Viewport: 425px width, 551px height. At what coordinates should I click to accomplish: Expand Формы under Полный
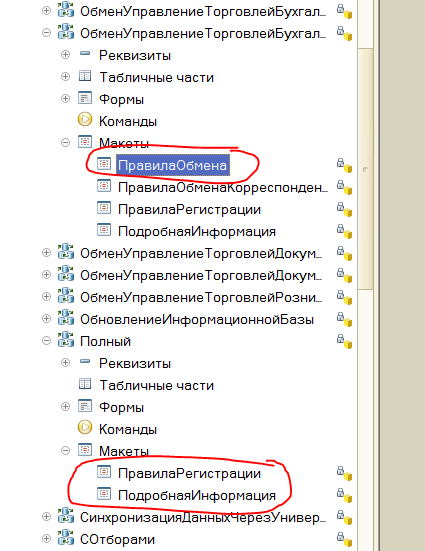[x=65, y=407]
